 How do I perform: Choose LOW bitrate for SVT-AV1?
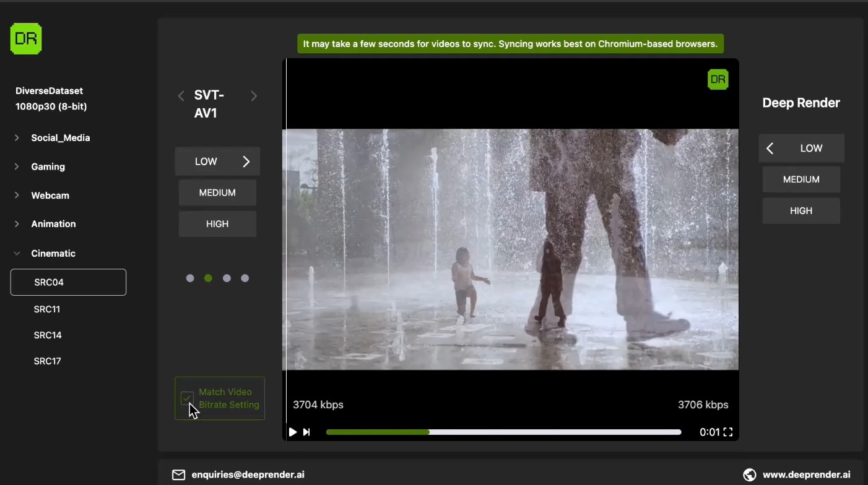[x=217, y=161]
